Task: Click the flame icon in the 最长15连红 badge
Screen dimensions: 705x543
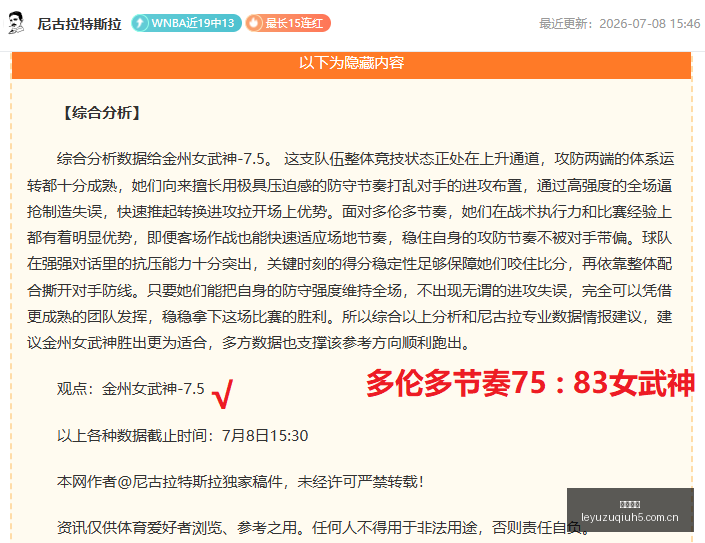Action: 254,23
